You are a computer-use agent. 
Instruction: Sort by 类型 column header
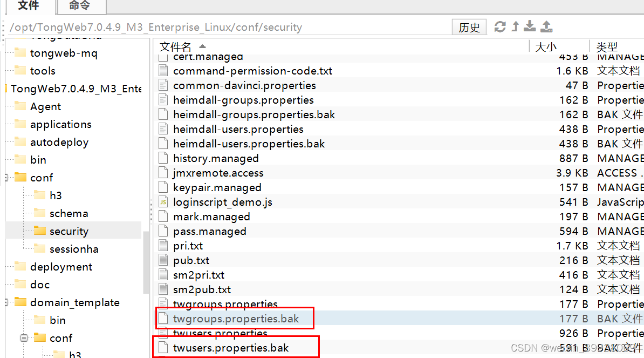607,46
